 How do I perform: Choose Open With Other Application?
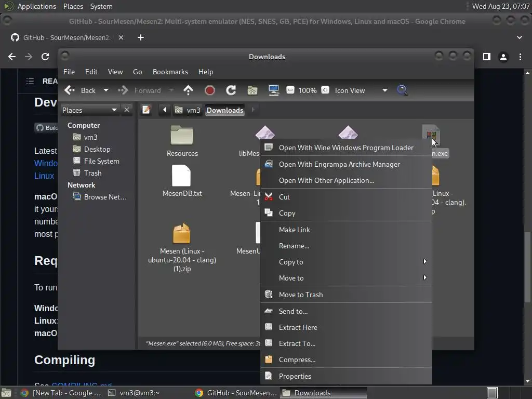pyautogui.click(x=346, y=180)
